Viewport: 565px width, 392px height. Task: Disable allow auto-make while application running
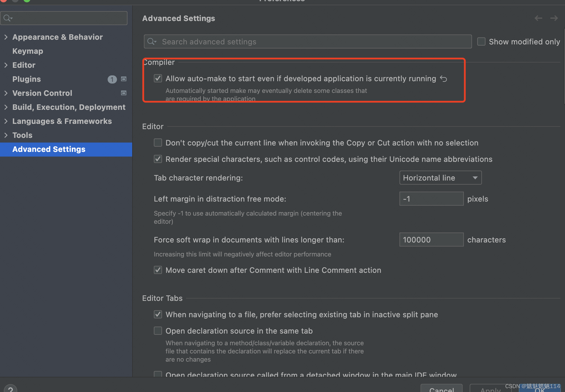pyautogui.click(x=158, y=78)
